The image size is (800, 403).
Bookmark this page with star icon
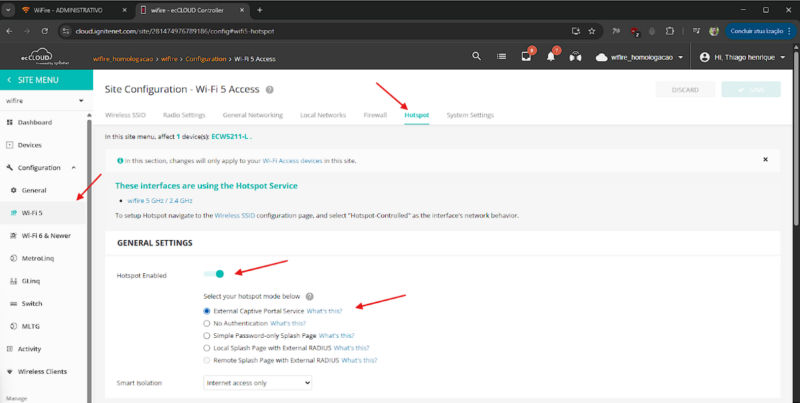click(592, 31)
